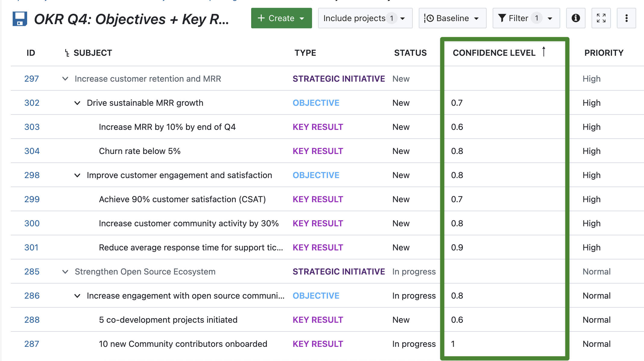The height and width of the screenshot is (361, 644).
Task: Click the green Create button
Action: tap(281, 18)
